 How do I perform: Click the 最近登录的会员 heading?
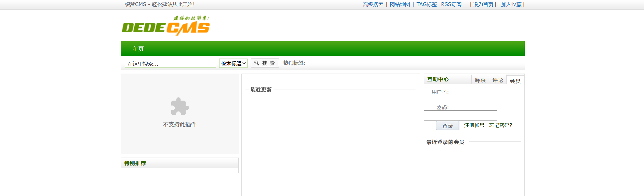[445, 142]
